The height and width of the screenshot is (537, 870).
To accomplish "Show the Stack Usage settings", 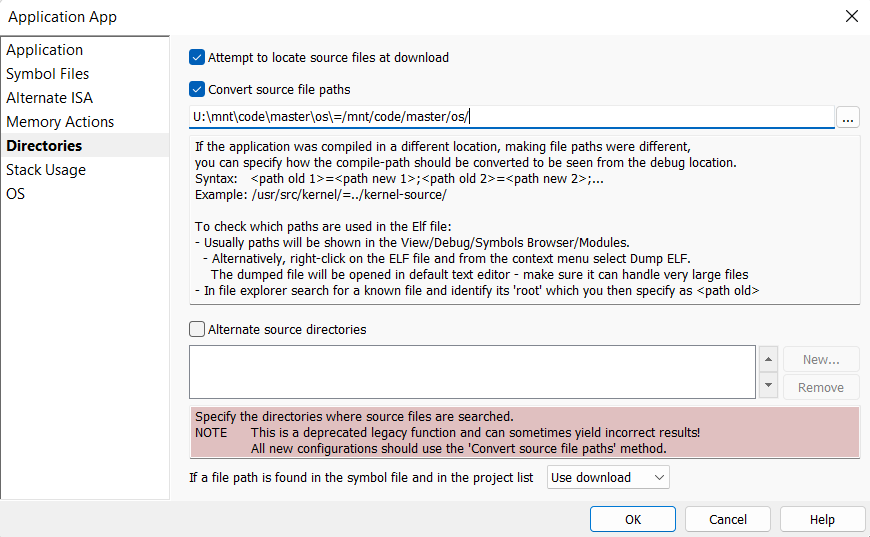I will (x=46, y=170).
